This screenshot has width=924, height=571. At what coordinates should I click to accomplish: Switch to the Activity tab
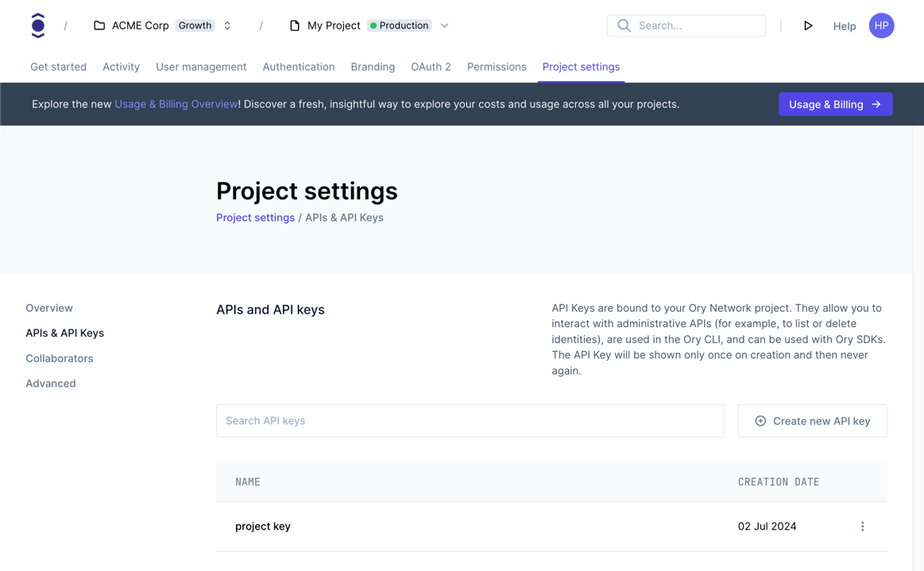click(121, 67)
